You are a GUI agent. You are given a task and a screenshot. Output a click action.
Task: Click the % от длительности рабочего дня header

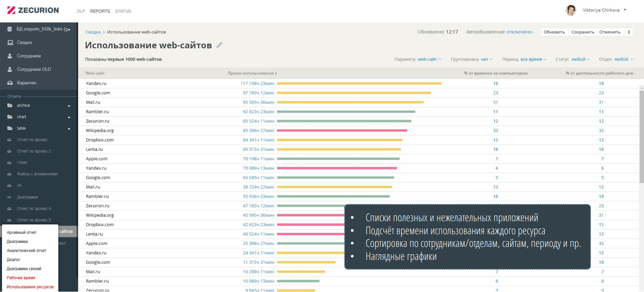point(599,73)
